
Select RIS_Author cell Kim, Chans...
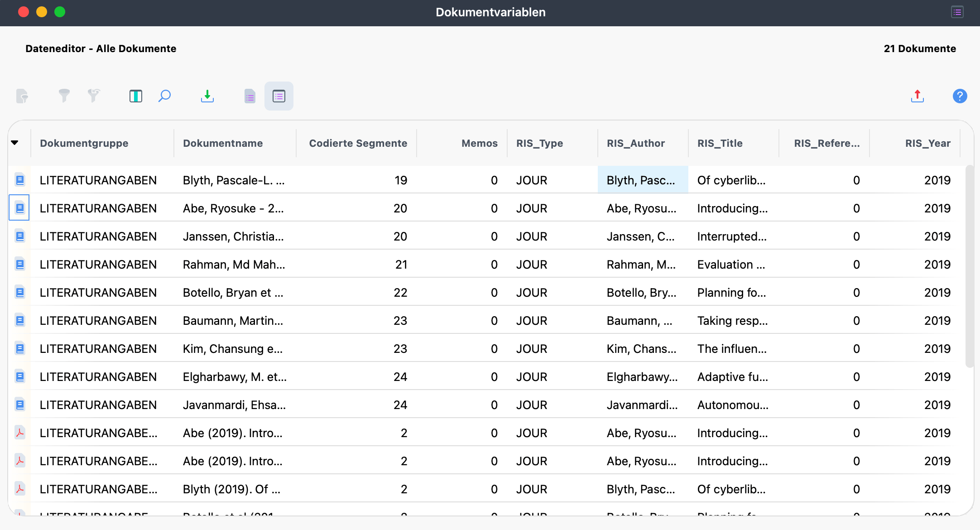click(643, 348)
